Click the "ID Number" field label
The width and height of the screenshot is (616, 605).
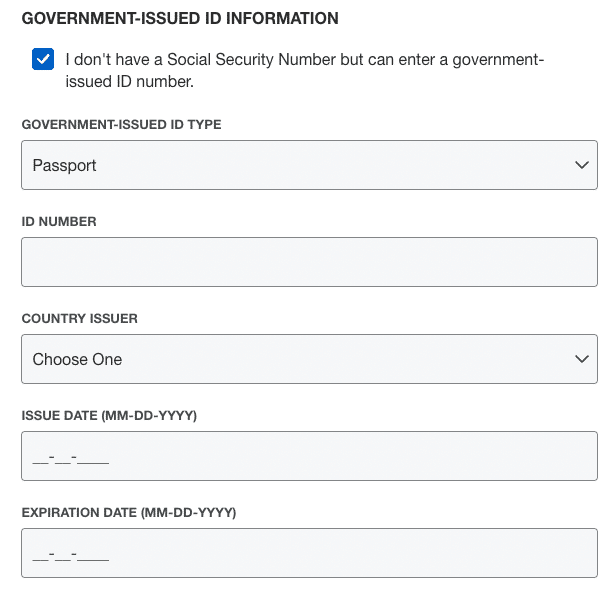(x=59, y=222)
